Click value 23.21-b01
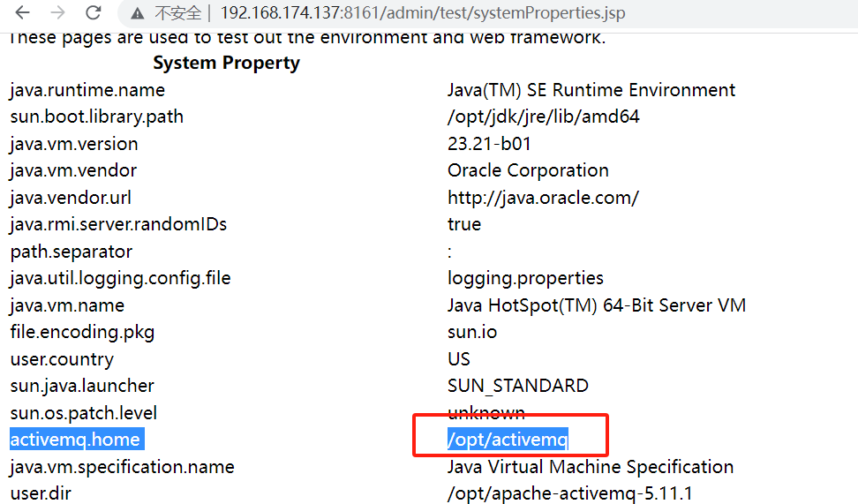 489,144
